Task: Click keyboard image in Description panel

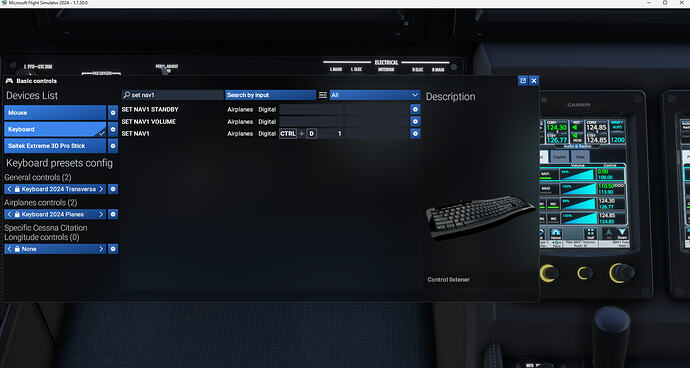Action: coord(480,217)
